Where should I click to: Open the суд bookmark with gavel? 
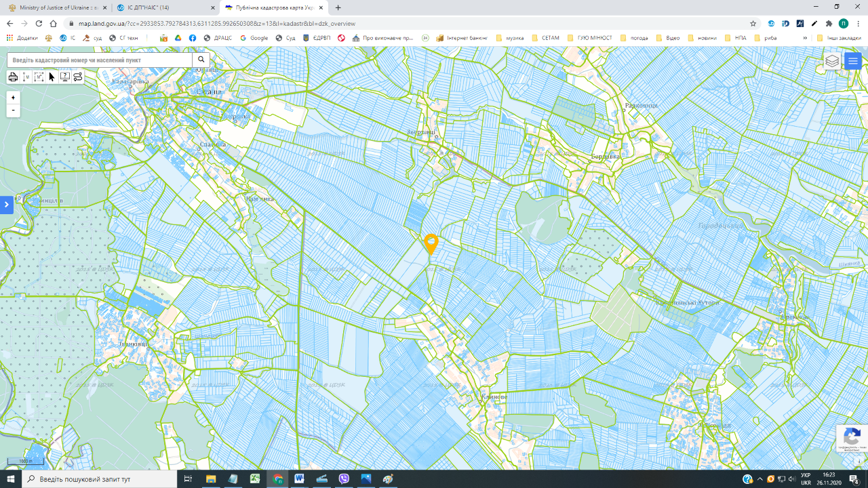coord(92,38)
